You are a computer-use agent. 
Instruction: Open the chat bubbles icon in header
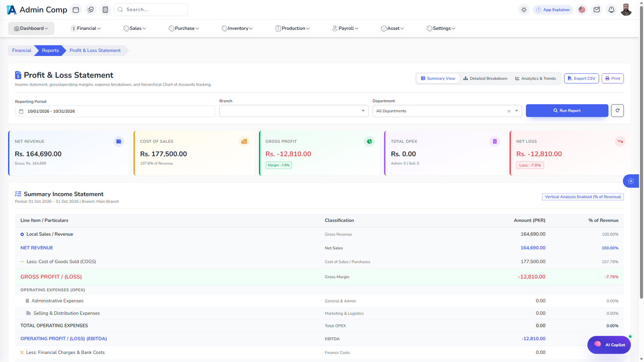click(91, 10)
